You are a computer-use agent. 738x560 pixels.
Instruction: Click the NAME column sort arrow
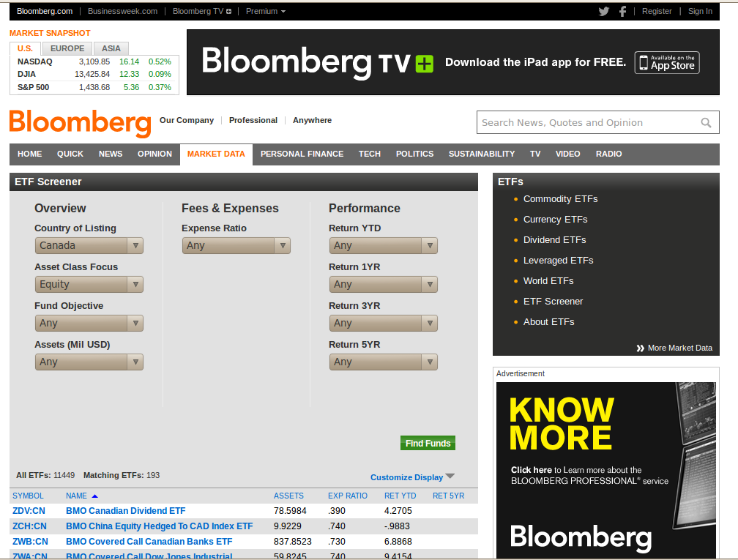pyautogui.click(x=94, y=496)
